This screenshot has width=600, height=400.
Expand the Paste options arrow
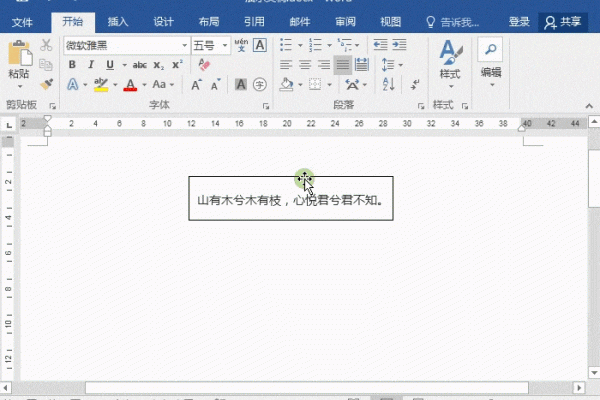pyautogui.click(x=20, y=87)
